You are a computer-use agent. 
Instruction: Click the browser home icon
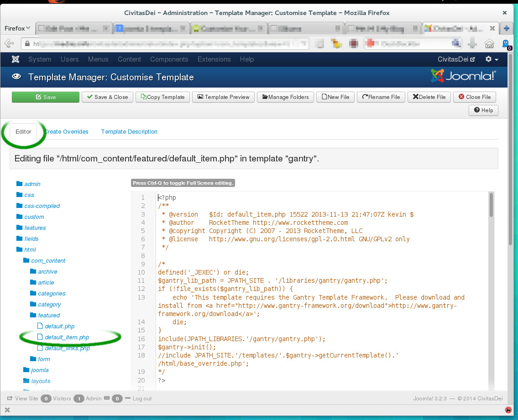point(489,43)
